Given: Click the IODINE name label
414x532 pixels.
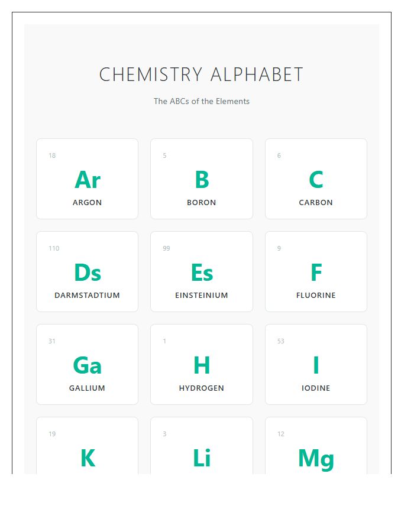Looking at the screenshot, I should pyautogui.click(x=316, y=388).
